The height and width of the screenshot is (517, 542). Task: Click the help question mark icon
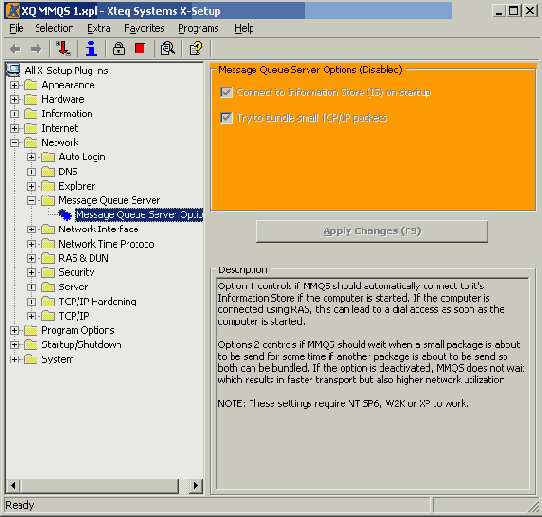coord(196,48)
